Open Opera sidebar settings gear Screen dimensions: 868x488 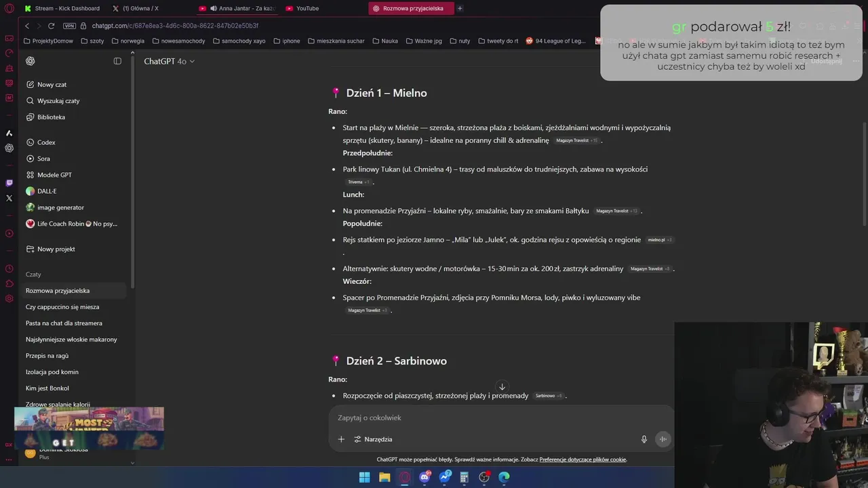[9, 299]
